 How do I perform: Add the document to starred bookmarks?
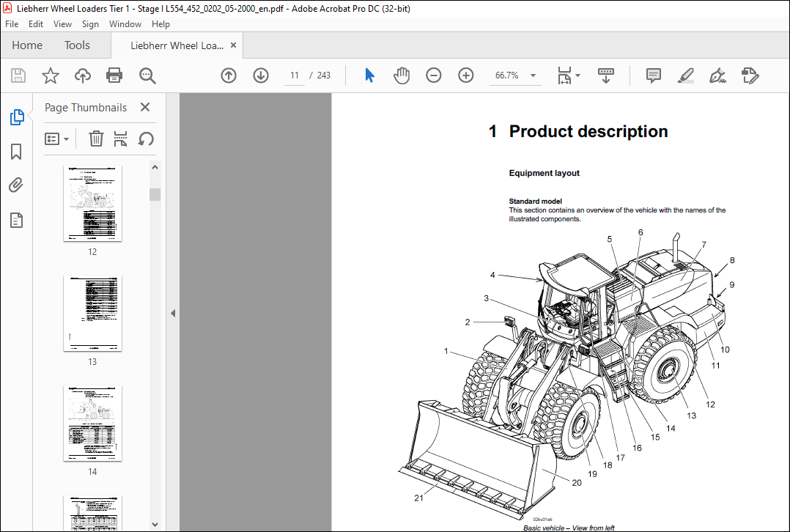tap(51, 75)
